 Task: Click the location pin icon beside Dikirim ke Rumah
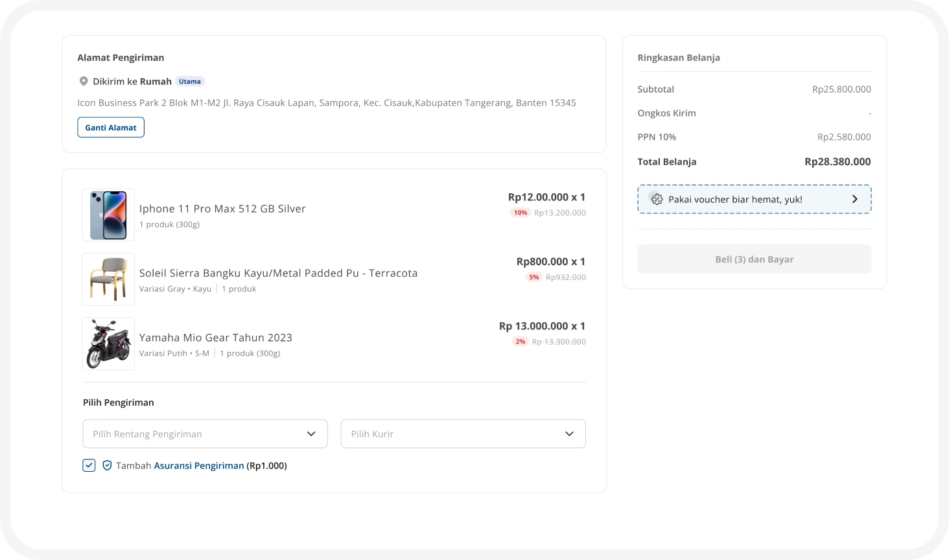click(x=84, y=82)
